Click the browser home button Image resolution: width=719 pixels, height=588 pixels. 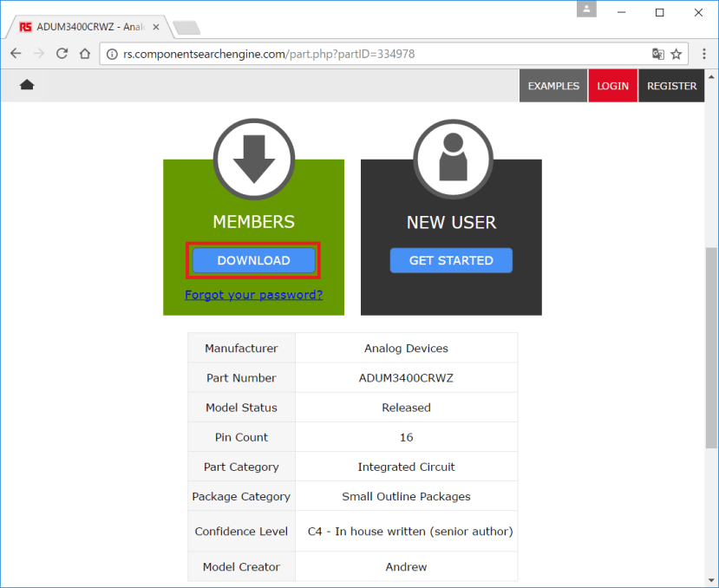(85, 54)
